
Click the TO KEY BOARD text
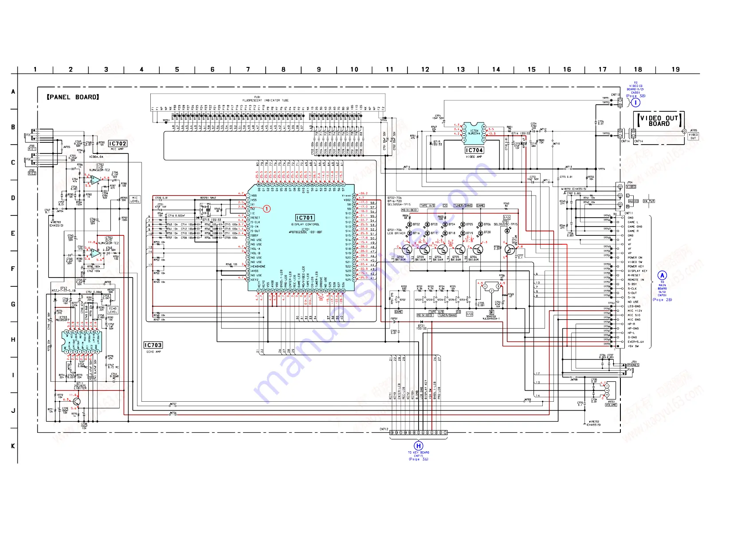pos(419,453)
